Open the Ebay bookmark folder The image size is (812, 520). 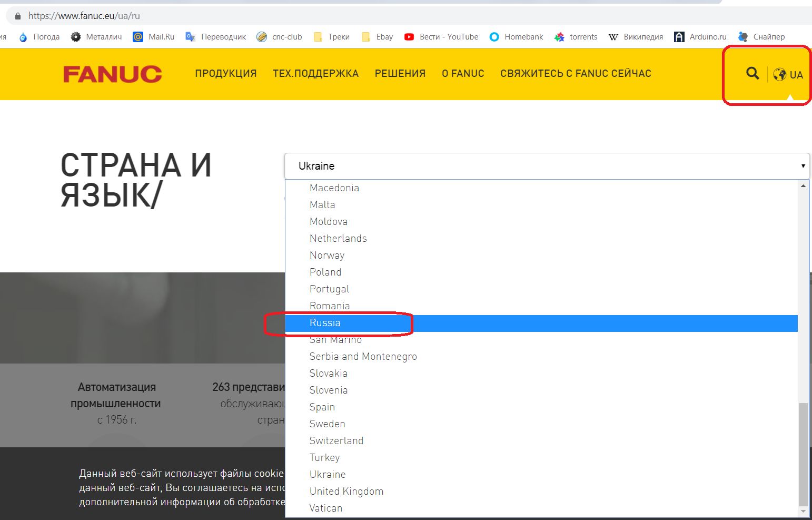tap(378, 37)
